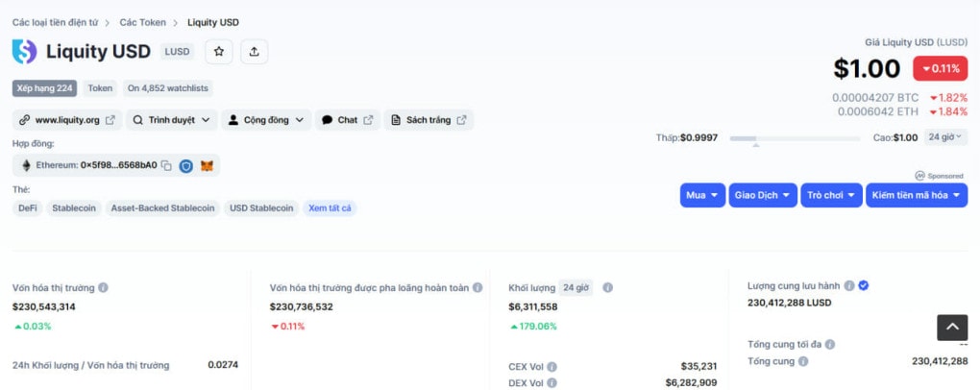Viewport: 980px width, 390px height.
Task: Click the 179.06% volume change
Action: pos(533,327)
